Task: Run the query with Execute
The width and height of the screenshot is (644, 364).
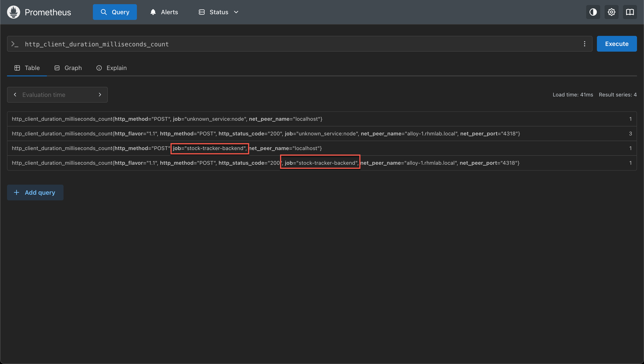Action: tap(617, 44)
